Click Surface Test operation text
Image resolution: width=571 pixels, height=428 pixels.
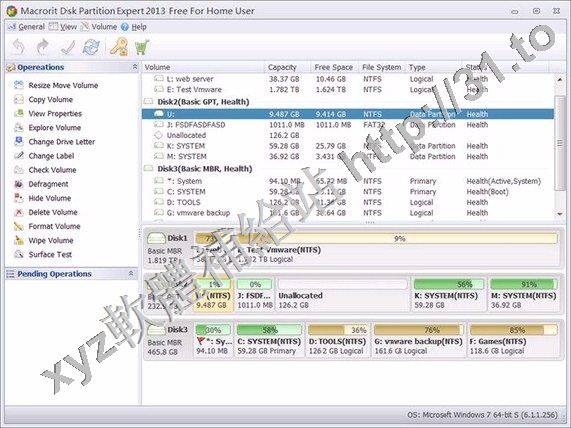50,255
